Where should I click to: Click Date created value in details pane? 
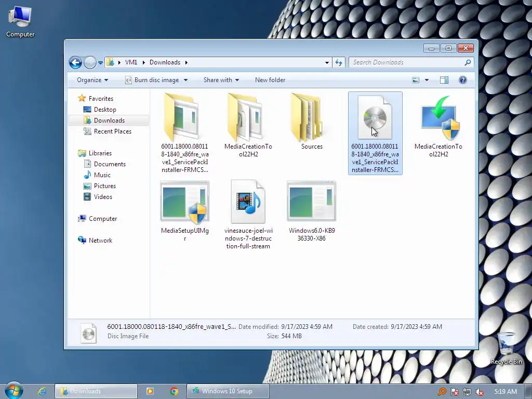click(x=416, y=327)
